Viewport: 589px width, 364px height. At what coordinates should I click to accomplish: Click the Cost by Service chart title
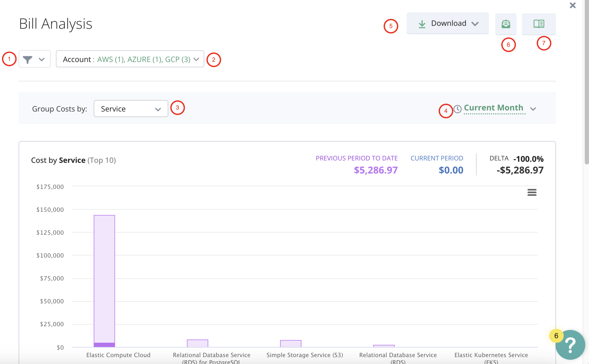pos(73,160)
